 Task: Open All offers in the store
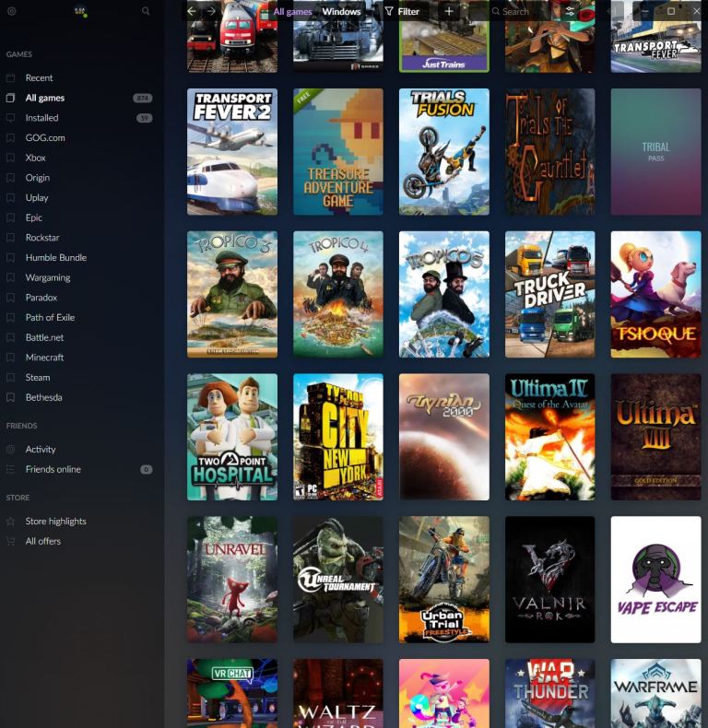pyautogui.click(x=43, y=541)
